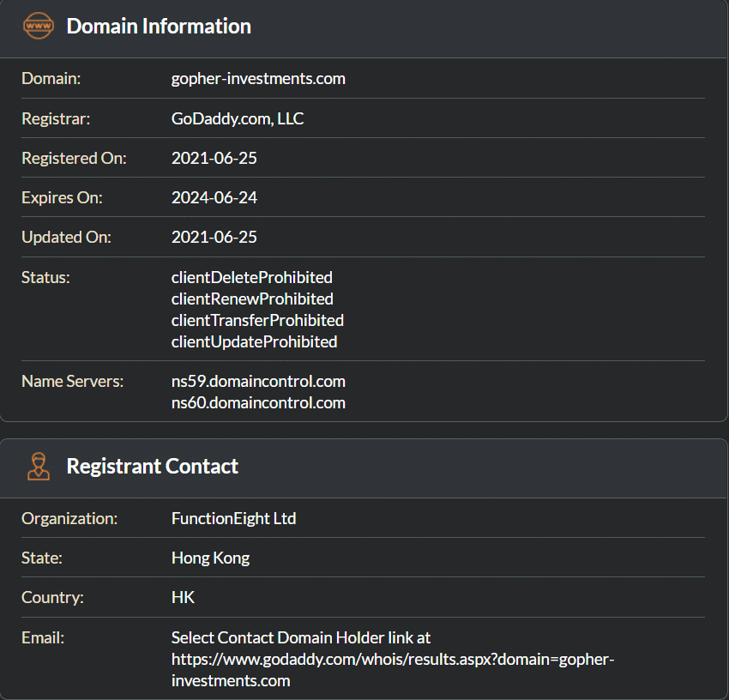Click the ns60.domaincontrol.com name server
729x700 pixels.
258,402
